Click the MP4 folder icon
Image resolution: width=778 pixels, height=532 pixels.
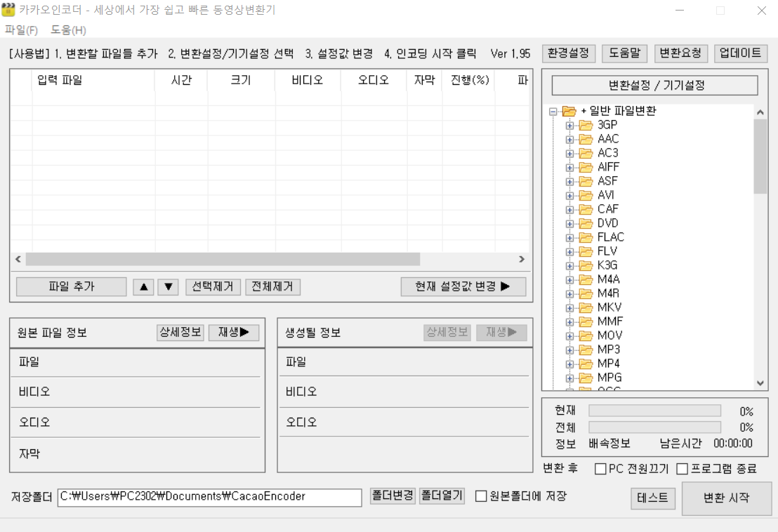coord(586,364)
